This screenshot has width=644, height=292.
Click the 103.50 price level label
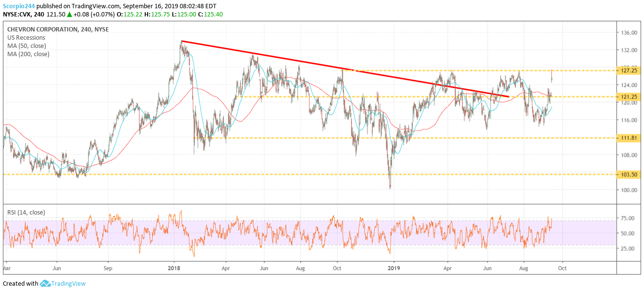click(x=629, y=174)
